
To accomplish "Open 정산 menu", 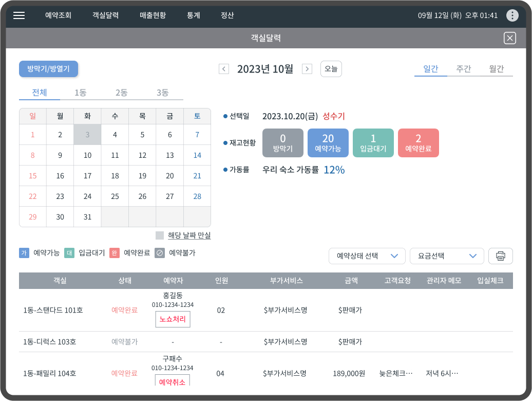I will point(227,15).
